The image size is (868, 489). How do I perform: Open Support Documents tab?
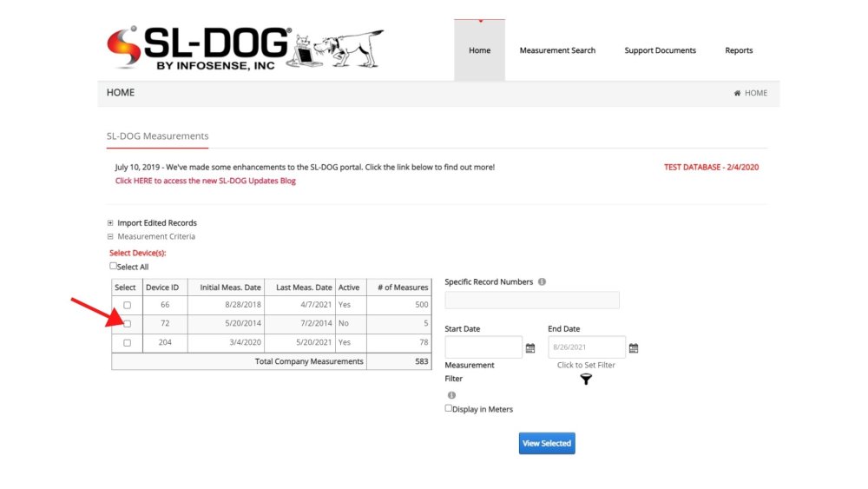click(x=660, y=50)
